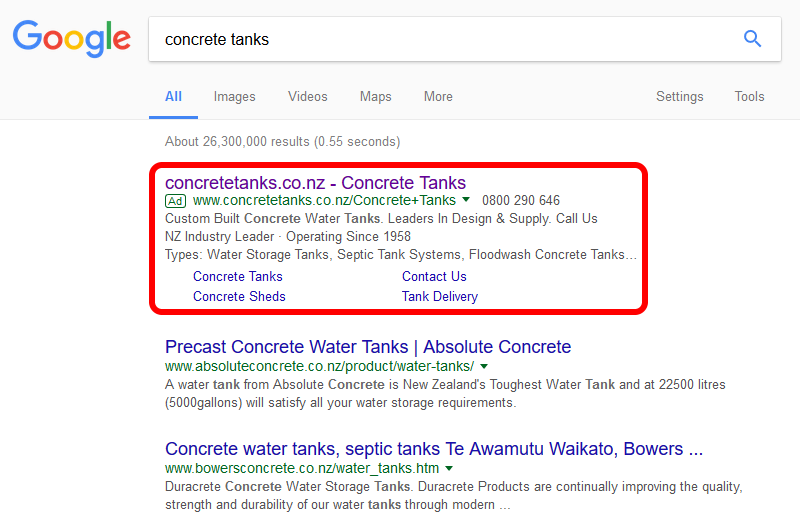The height and width of the screenshot is (531, 800).
Task: Expand the bowersconcrete.co.nz URL dropdown arrow
Action: 450,468
